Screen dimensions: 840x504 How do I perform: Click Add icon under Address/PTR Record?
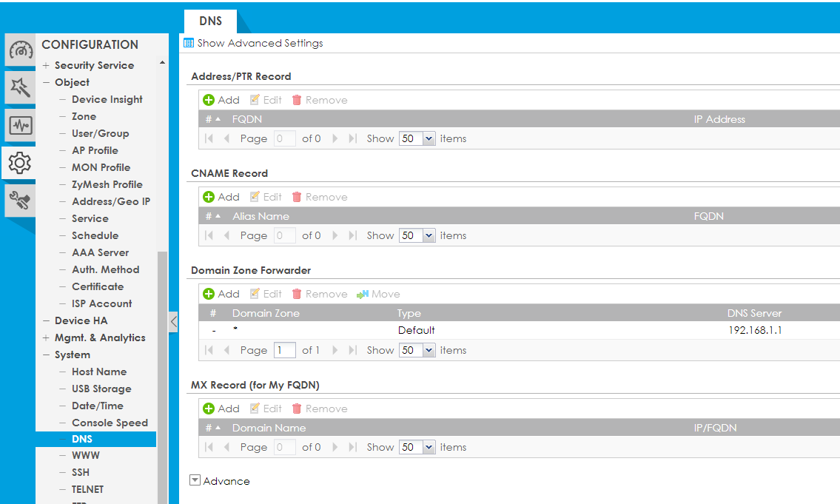(209, 100)
